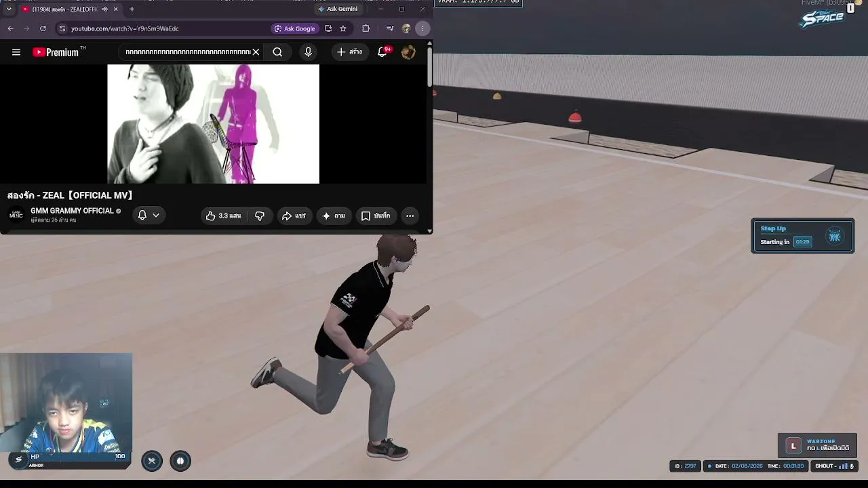Screen dimensions: 868x488
Task: Open the Chrome profile avatar
Action: point(406,28)
